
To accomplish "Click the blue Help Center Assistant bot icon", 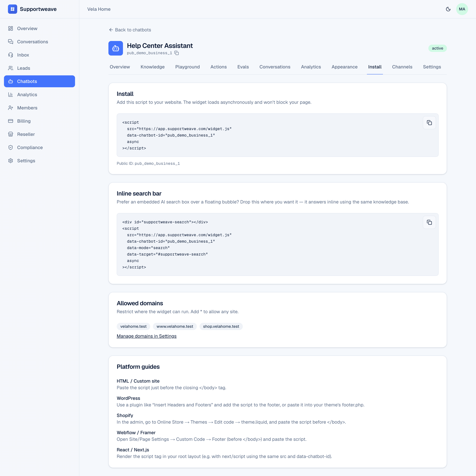I will coord(116,48).
